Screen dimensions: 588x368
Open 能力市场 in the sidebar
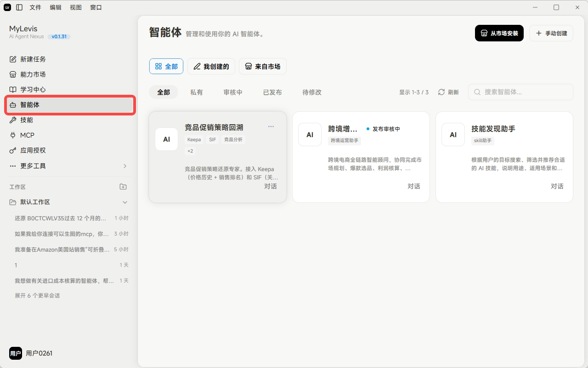[69, 75]
